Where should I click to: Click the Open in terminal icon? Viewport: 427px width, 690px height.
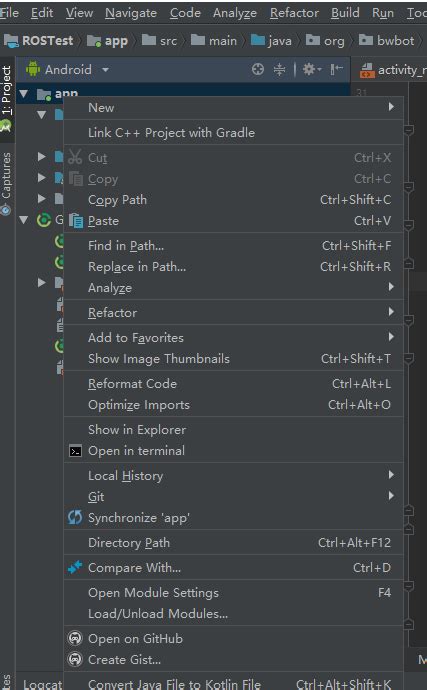[76, 451]
